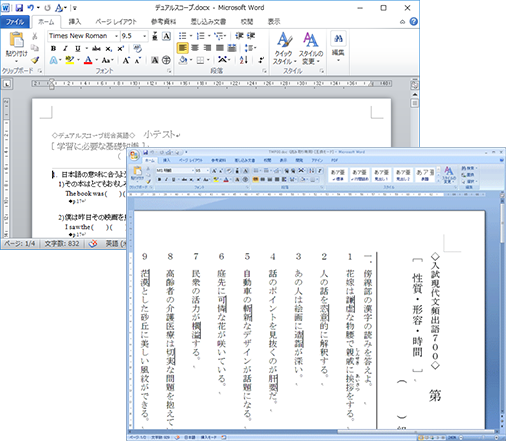Viewport: 506px width, 441px height.
Task: Toggle Align Left (highlighted) in Word 2010 ribbon
Action: [182, 48]
